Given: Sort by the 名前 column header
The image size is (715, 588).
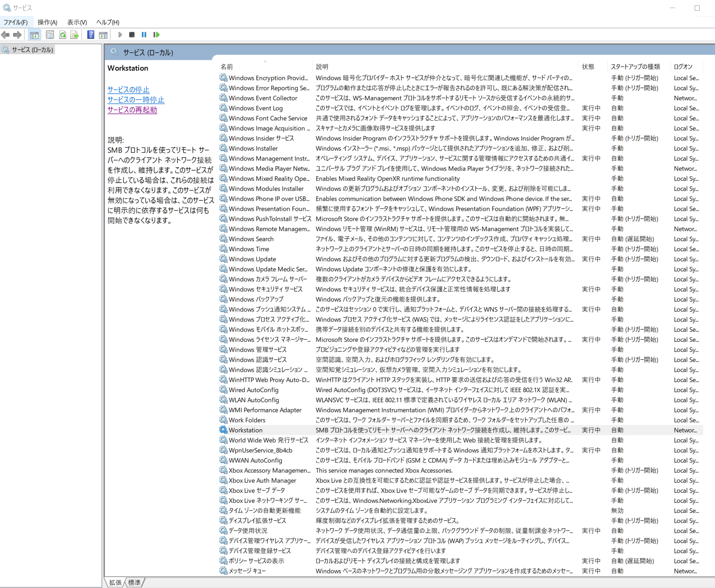Looking at the screenshot, I should click(265, 67).
